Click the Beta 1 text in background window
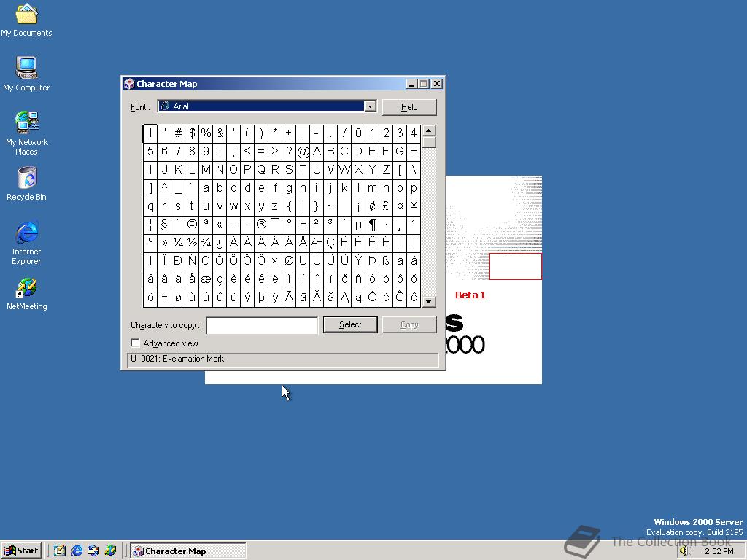Screen dimensions: 747x560 click(471, 295)
